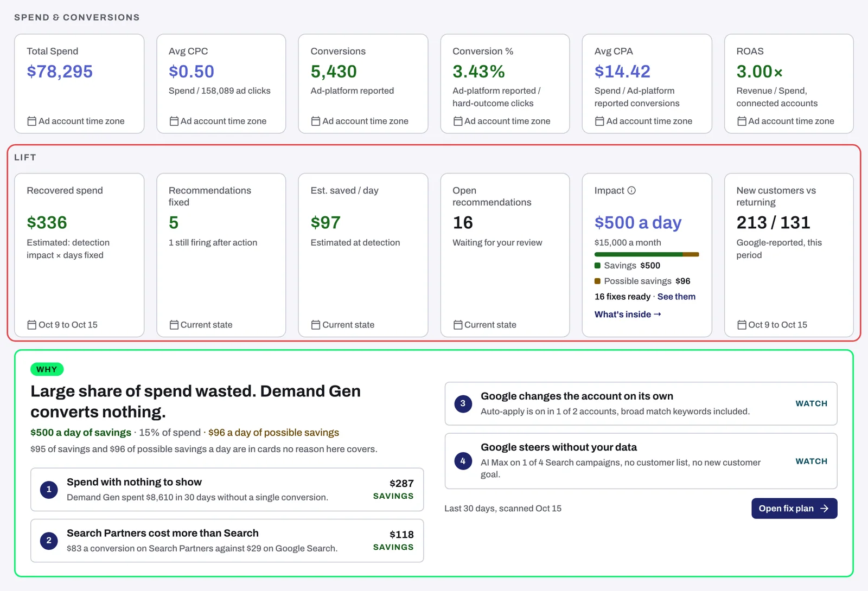Click calendar icon in Recovered spend card
The height and width of the screenshot is (591, 868).
[32, 325]
